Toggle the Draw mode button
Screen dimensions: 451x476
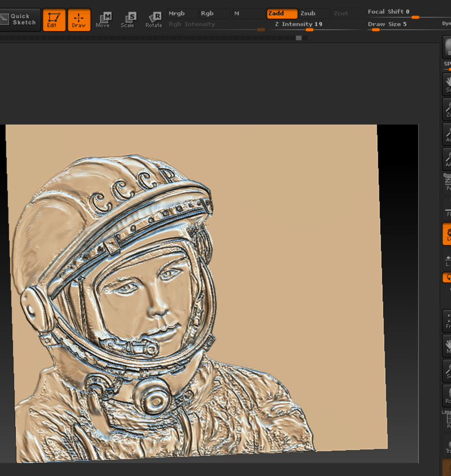click(79, 20)
